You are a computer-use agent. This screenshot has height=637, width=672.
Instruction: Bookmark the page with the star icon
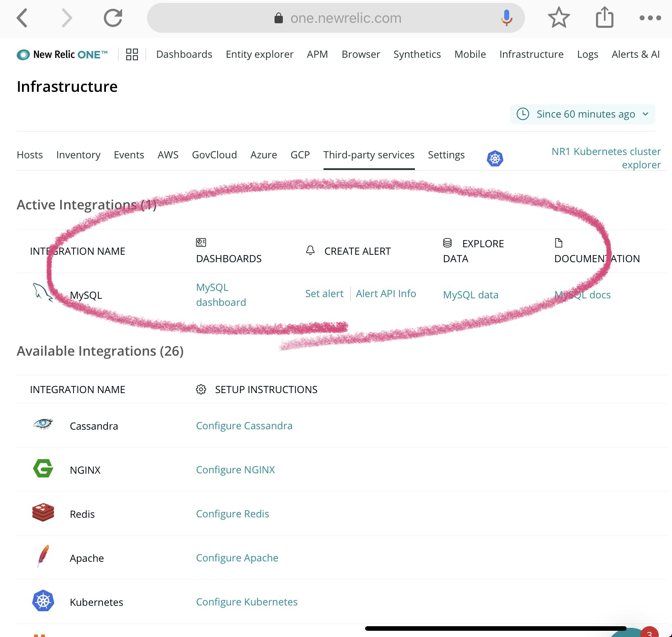[x=559, y=18]
